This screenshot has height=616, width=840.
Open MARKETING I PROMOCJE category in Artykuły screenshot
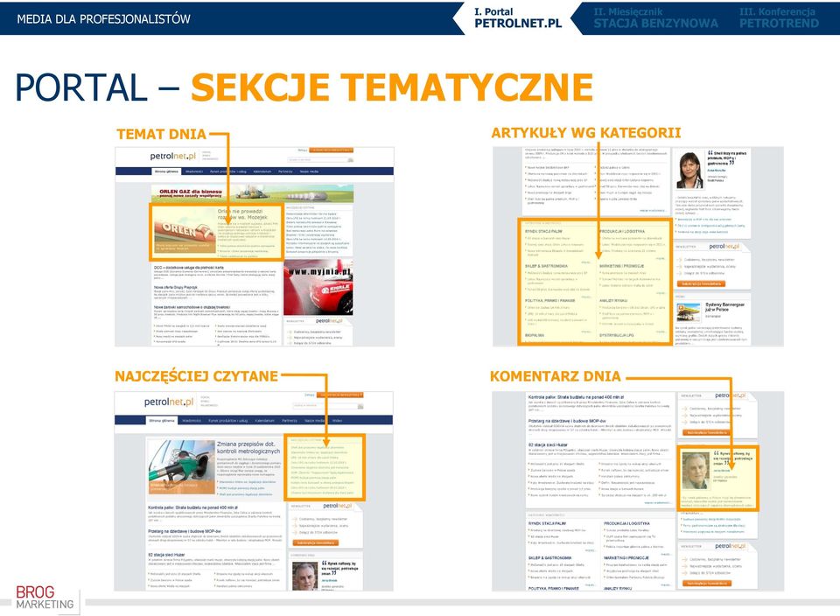point(621,266)
